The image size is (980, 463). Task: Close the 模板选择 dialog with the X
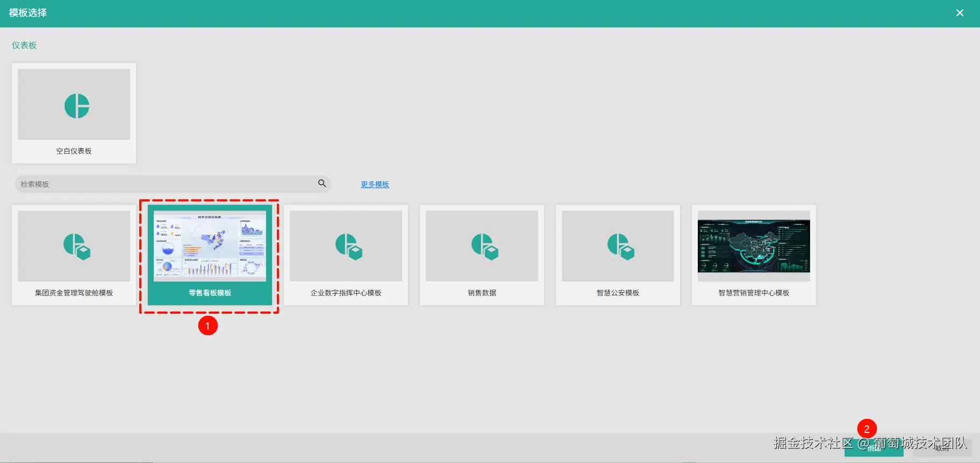(960, 13)
